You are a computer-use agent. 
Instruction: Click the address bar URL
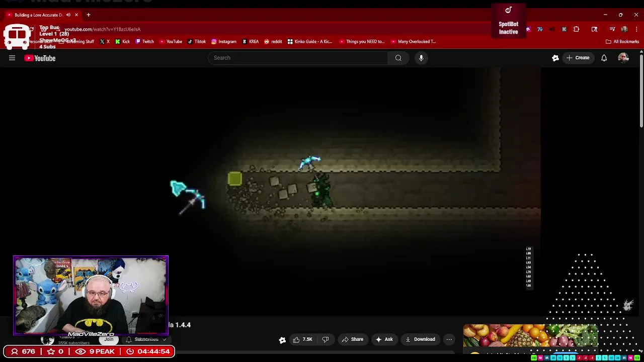click(102, 29)
